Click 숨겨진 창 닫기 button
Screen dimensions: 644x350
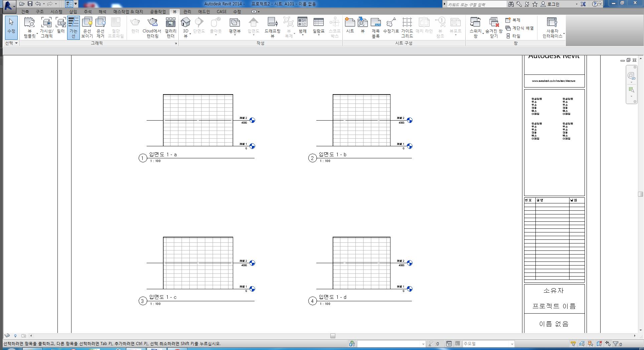coord(493,27)
